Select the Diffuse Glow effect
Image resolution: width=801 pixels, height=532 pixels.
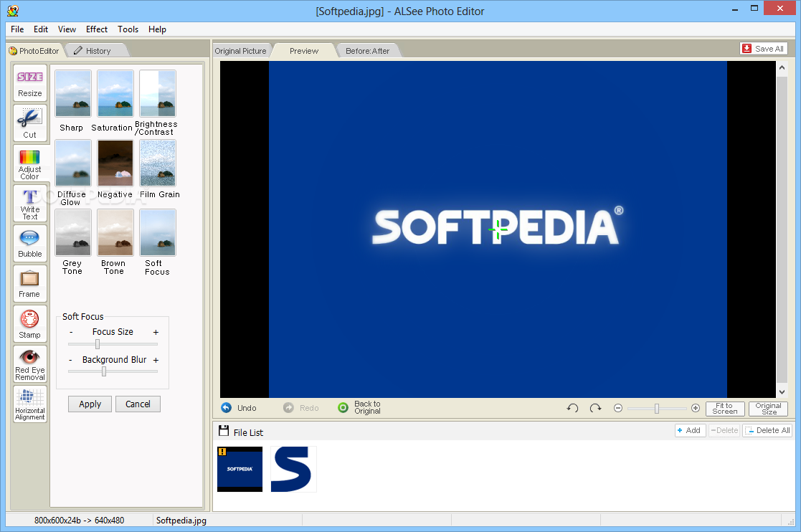[x=72, y=163]
